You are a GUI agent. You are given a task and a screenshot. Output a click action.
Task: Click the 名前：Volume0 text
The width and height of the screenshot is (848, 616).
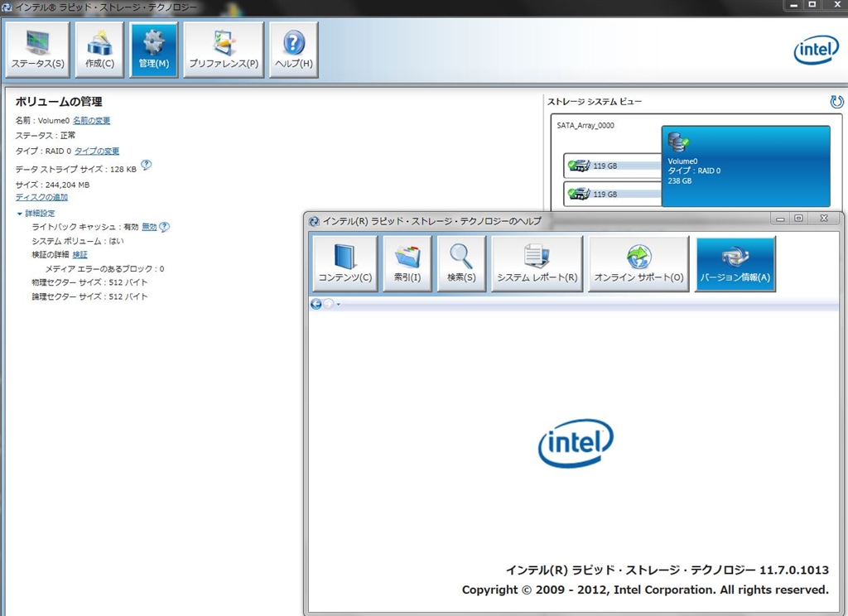tap(42, 121)
